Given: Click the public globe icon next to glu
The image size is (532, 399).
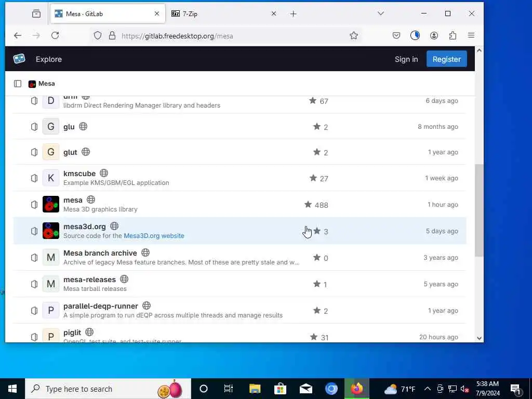Looking at the screenshot, I should 83,126.
